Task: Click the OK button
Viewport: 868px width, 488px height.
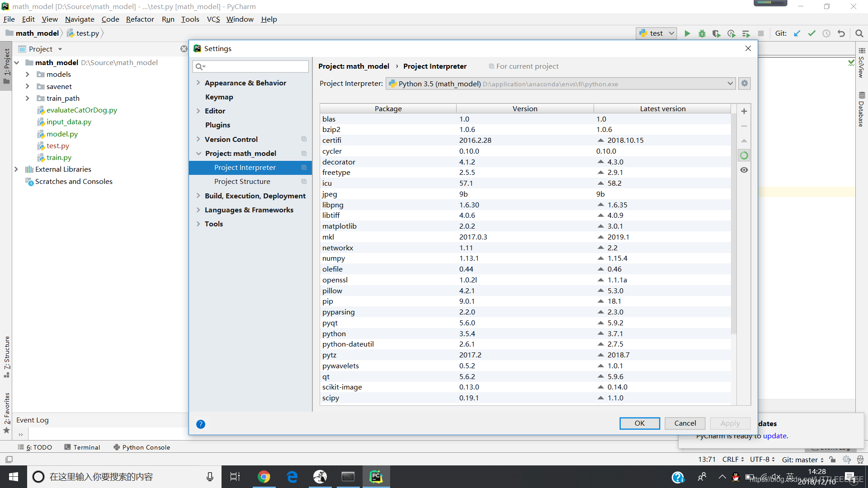Action: pos(640,423)
